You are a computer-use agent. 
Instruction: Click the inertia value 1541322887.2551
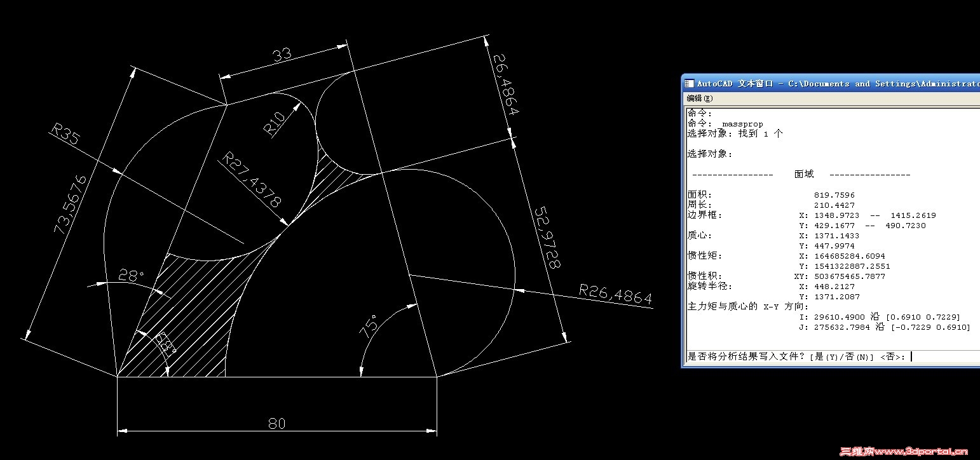coord(852,266)
